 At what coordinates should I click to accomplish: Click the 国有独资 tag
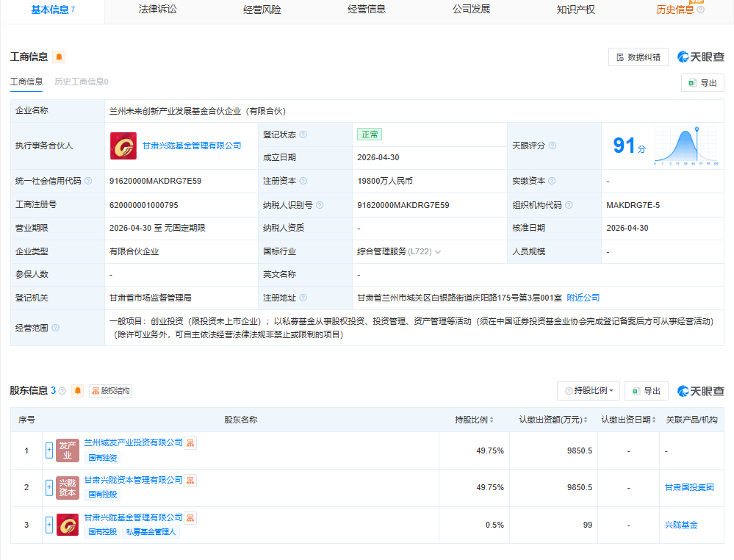pyautogui.click(x=103, y=457)
